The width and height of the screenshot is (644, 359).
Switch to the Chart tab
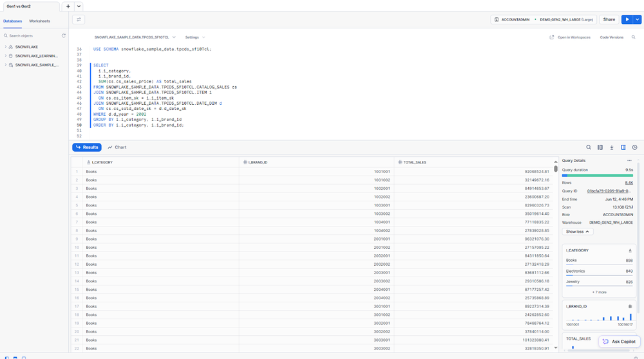point(117,147)
